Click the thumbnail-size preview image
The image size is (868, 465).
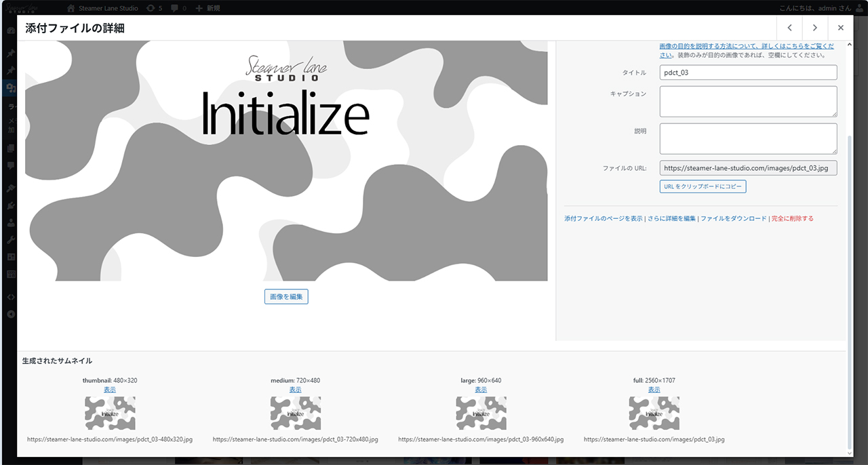[x=110, y=413]
